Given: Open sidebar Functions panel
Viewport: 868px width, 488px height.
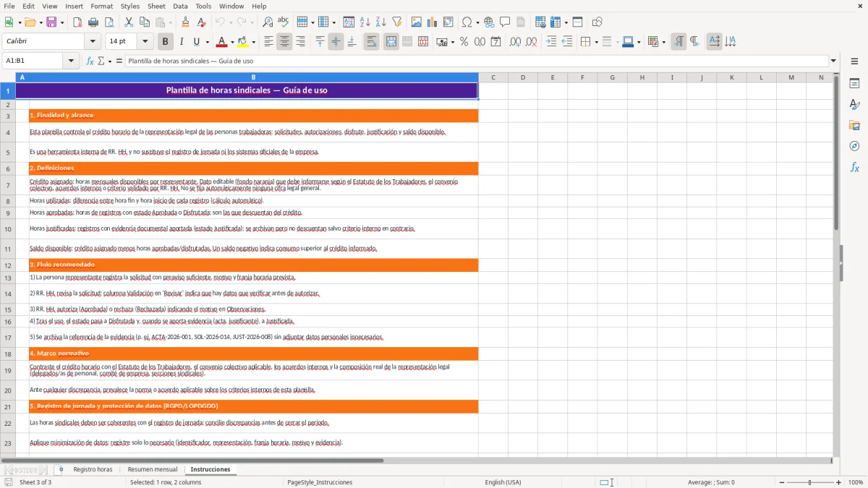Looking at the screenshot, I should (x=854, y=167).
